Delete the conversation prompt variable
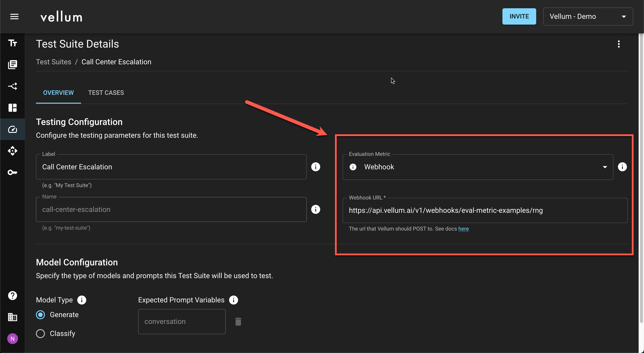Screen dimensions: 644x353 pyautogui.click(x=238, y=322)
